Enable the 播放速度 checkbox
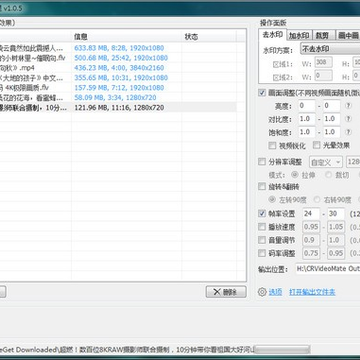 tap(262, 227)
